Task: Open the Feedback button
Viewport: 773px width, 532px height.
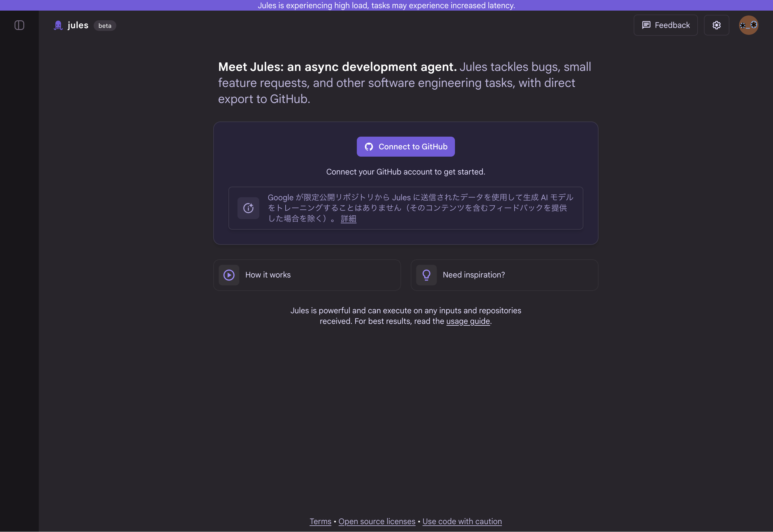Action: [x=665, y=25]
